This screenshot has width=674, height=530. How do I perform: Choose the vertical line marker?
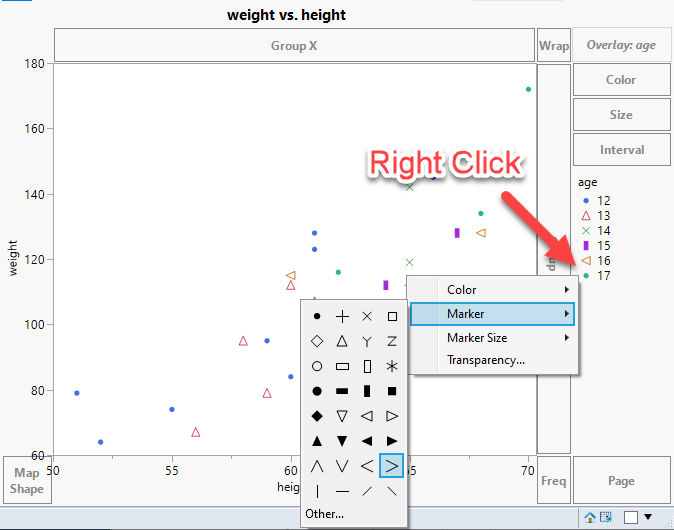(x=317, y=491)
